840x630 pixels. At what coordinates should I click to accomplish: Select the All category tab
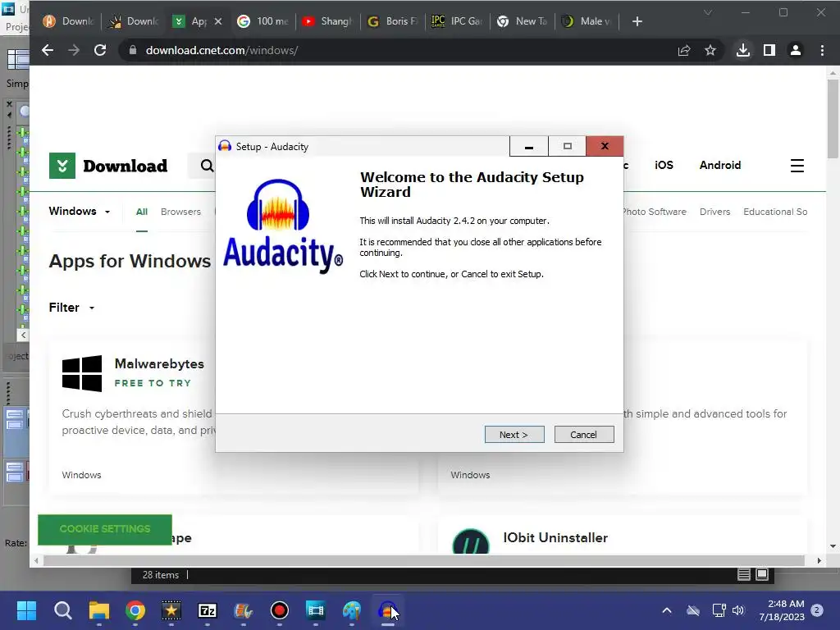pos(141,212)
